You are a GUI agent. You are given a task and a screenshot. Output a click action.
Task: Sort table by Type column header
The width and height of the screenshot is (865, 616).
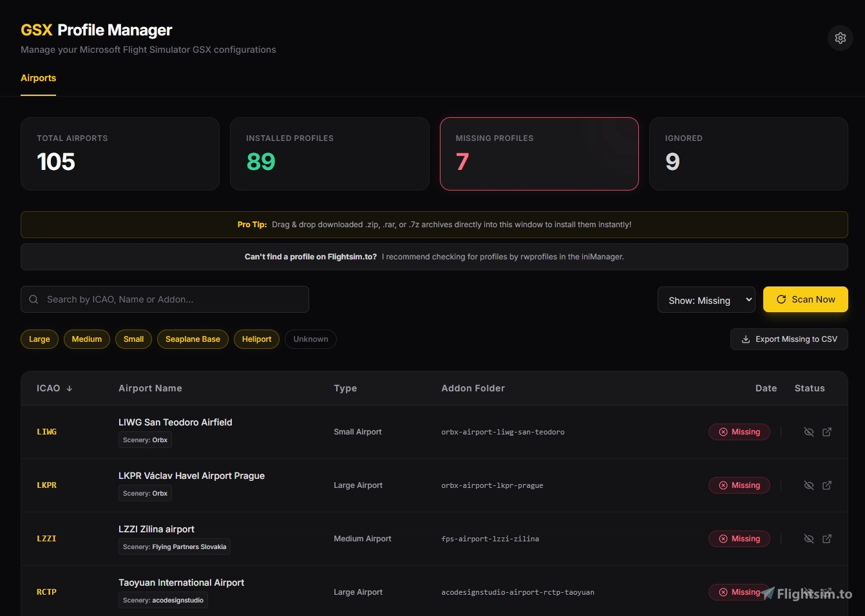pos(345,388)
